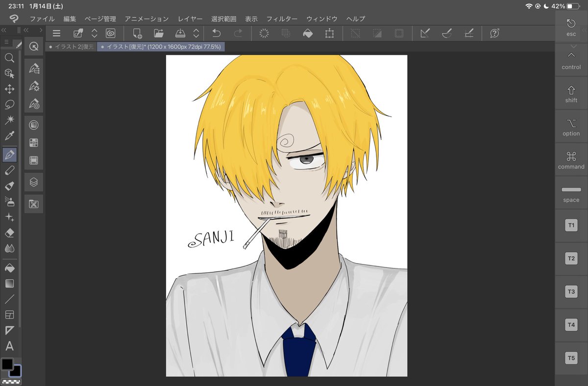588x386 pixels.
Task: Expand save options with up-down arrows
Action: coord(196,33)
